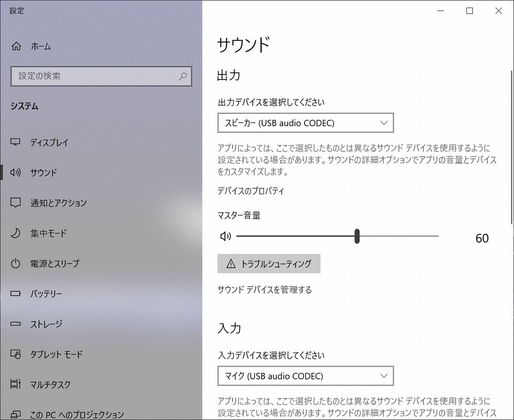Open サウンド デバイスを管理する link

coord(265,290)
